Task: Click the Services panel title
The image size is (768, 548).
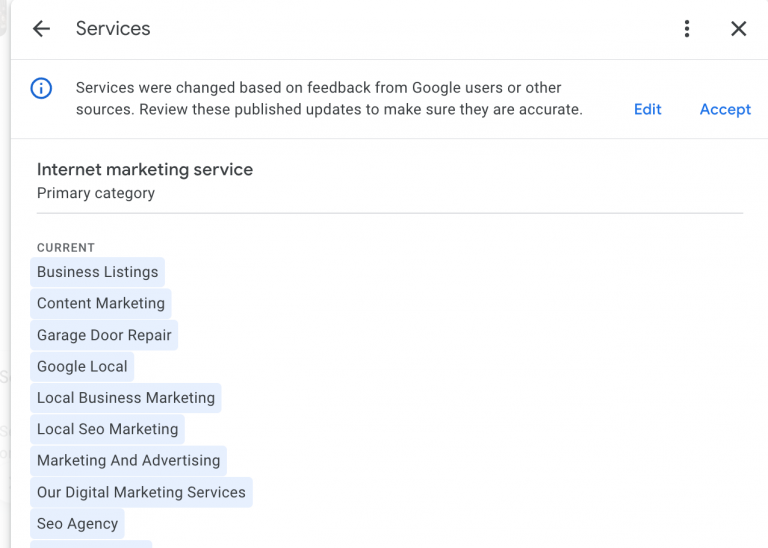Action: [113, 29]
